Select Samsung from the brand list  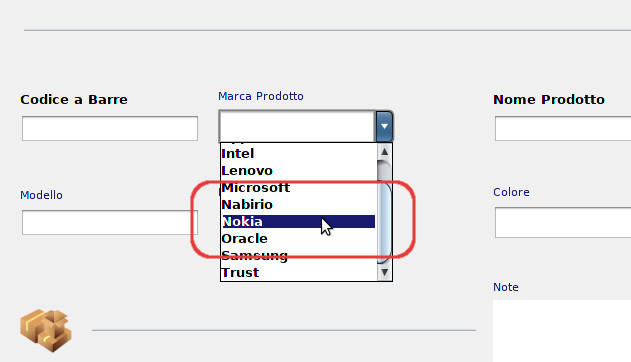click(298, 255)
